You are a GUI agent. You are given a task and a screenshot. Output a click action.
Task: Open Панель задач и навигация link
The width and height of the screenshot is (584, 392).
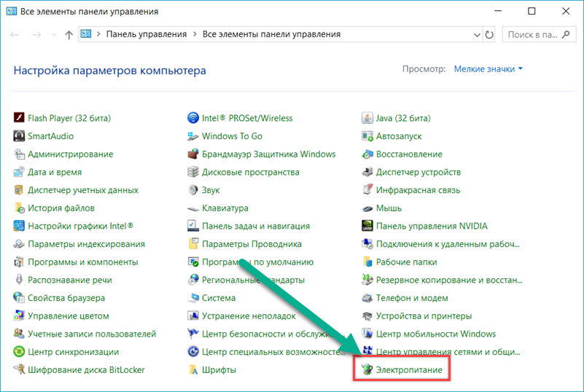click(256, 226)
